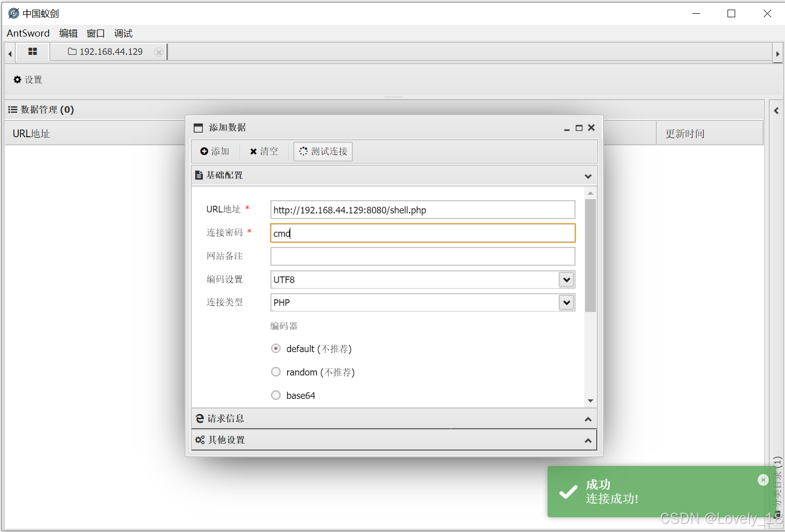Image resolution: width=785 pixels, height=532 pixels.
Task: Click the 中国蚁剑 app logo icon
Action: 14,13
